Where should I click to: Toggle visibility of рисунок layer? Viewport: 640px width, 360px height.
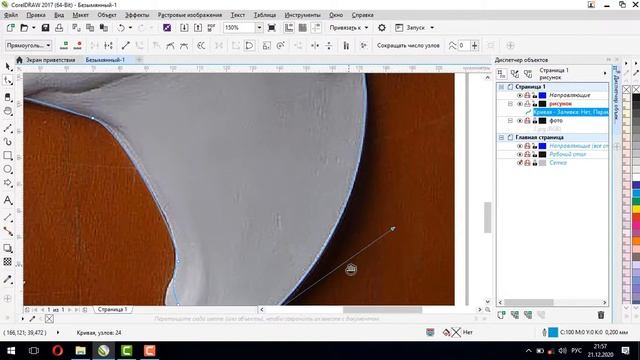click(x=520, y=104)
